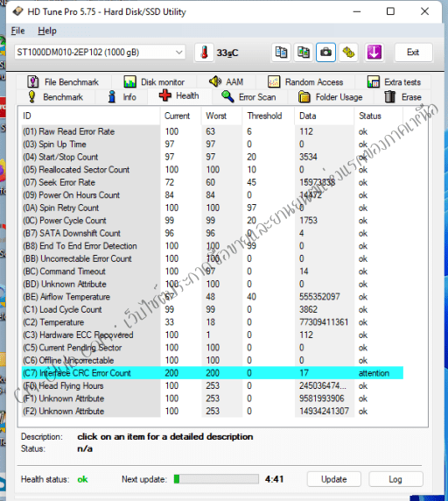Viewport: 448px width, 501px height.
Task: Switch to the Disk monitor tab
Action: coord(154,82)
